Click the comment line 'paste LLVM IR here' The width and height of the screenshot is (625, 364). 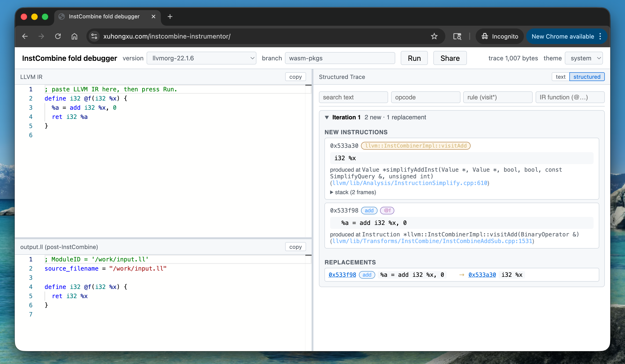[111, 89]
